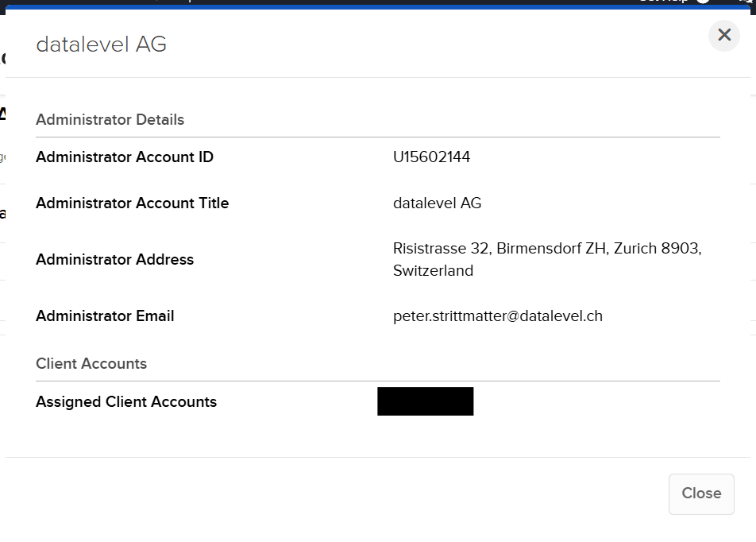Click the 'Administrator Address' label

coord(114,260)
